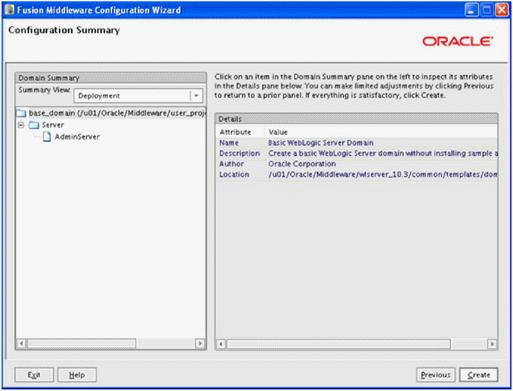Click the wizard title bar app icon

coord(9,10)
